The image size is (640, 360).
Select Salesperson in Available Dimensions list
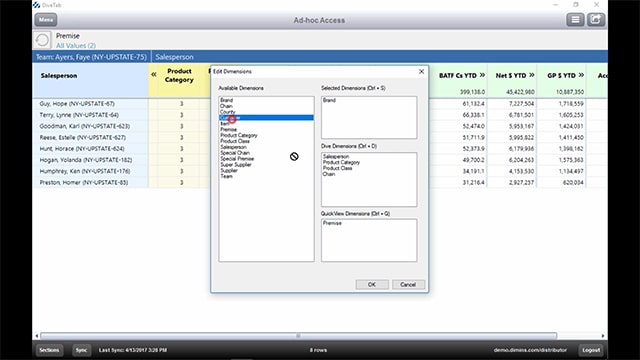[x=233, y=147]
